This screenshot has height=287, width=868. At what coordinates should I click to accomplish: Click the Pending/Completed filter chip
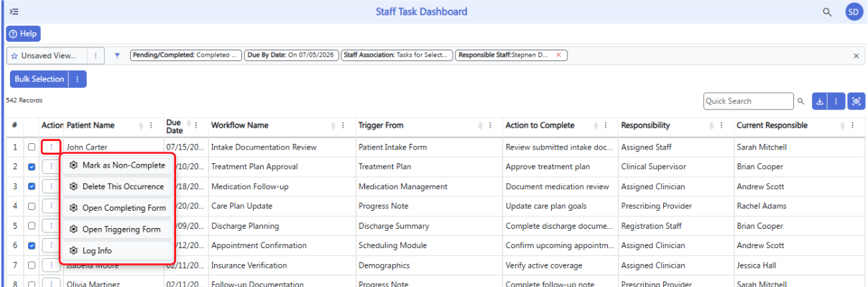click(186, 55)
